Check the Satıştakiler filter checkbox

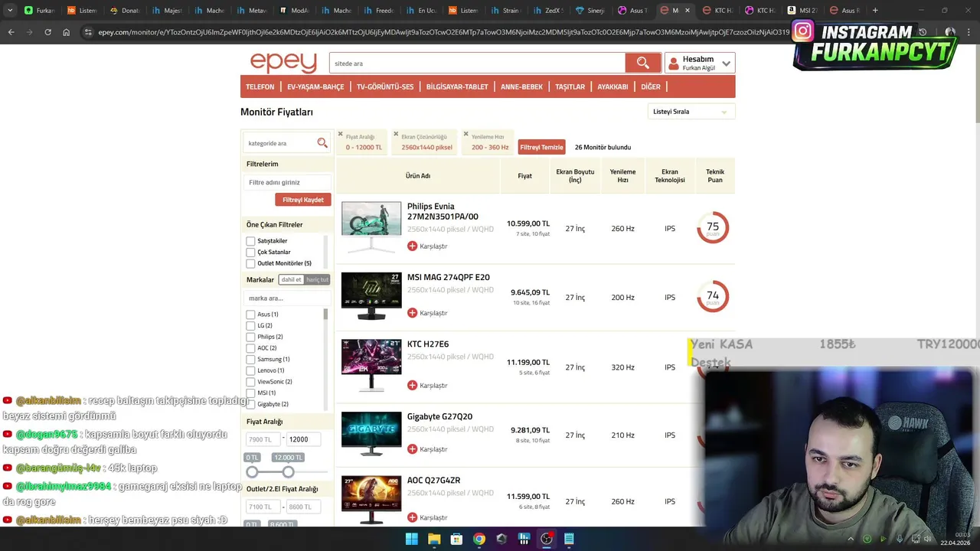point(250,241)
